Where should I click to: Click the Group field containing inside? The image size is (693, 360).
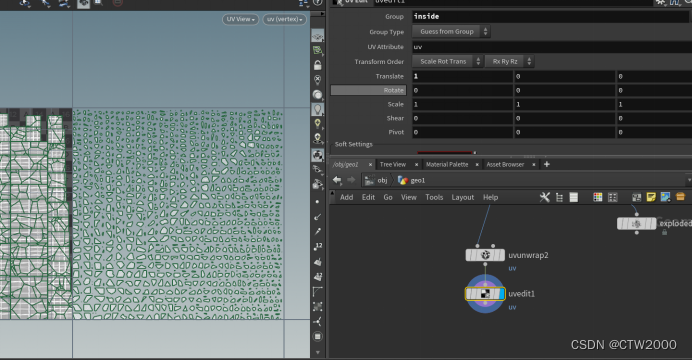[551, 16]
